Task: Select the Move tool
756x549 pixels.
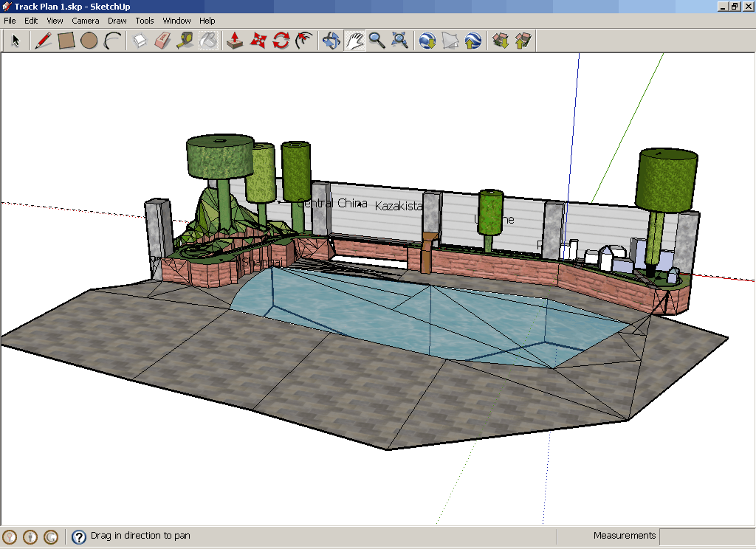Action: 258,41
